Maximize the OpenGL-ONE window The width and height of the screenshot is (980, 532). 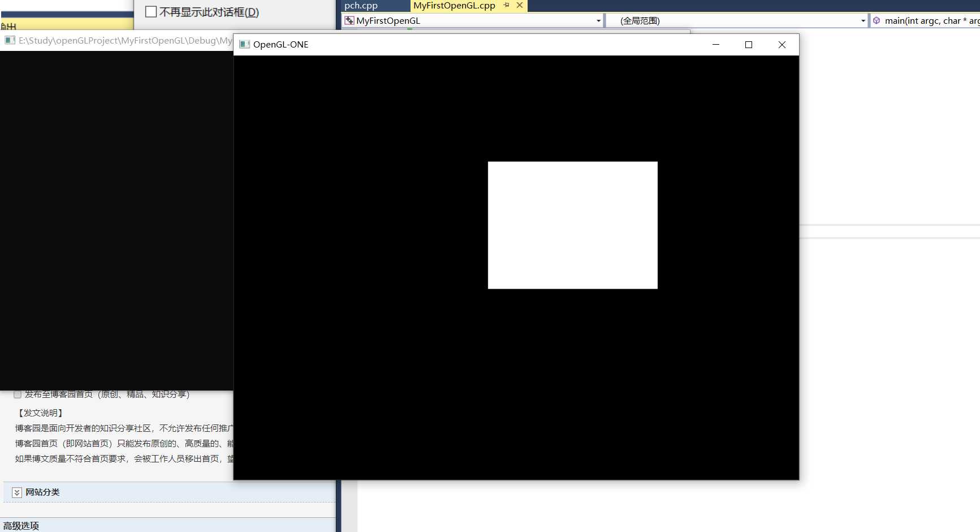(749, 45)
